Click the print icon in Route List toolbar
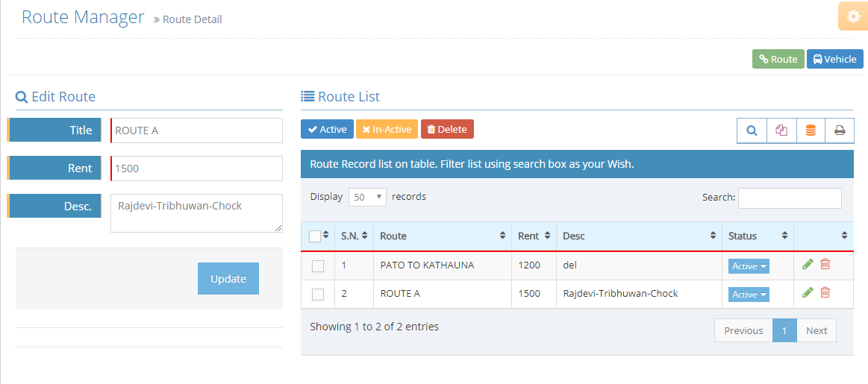Viewport: 868px width, 384px height. (x=840, y=130)
